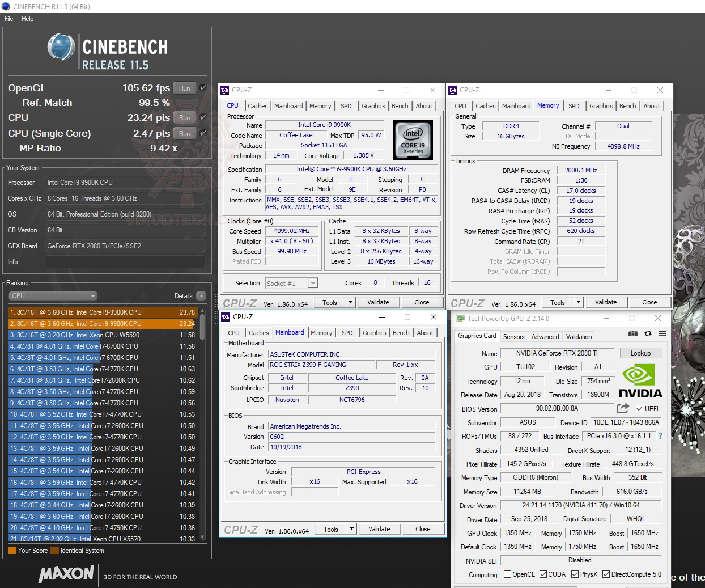The width and height of the screenshot is (705, 588).
Task: Open GPU-Z hamburger menu icon
Action: (662, 334)
